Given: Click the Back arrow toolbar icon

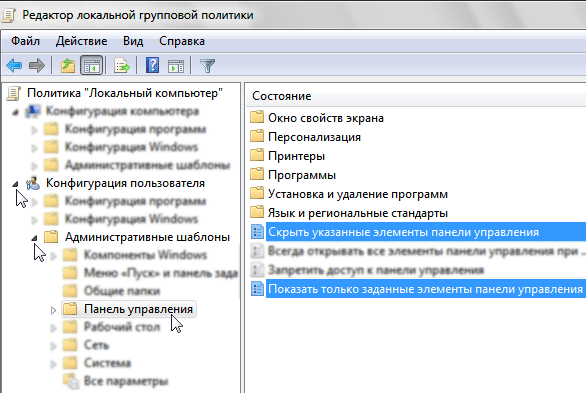Looking at the screenshot, I should coord(14,66).
